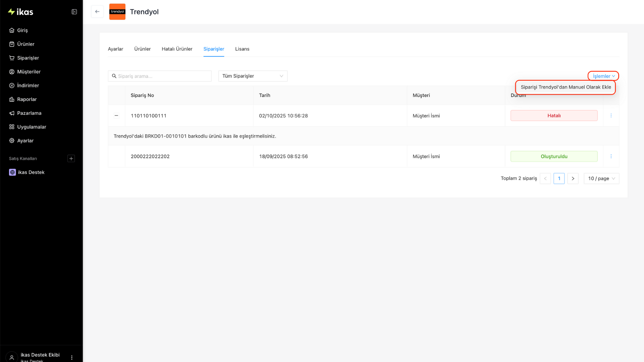Open user account options menu icon

[72, 358]
